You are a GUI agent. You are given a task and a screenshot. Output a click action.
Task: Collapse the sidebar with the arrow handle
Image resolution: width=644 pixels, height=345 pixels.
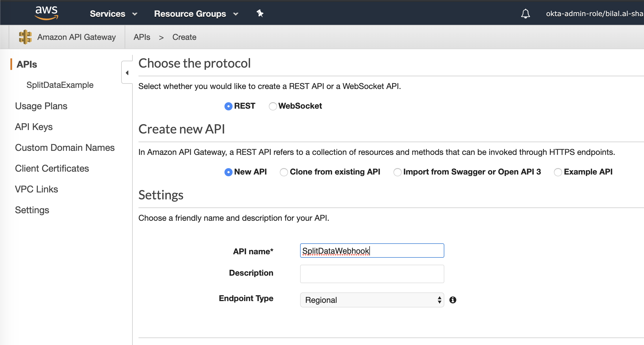127,73
